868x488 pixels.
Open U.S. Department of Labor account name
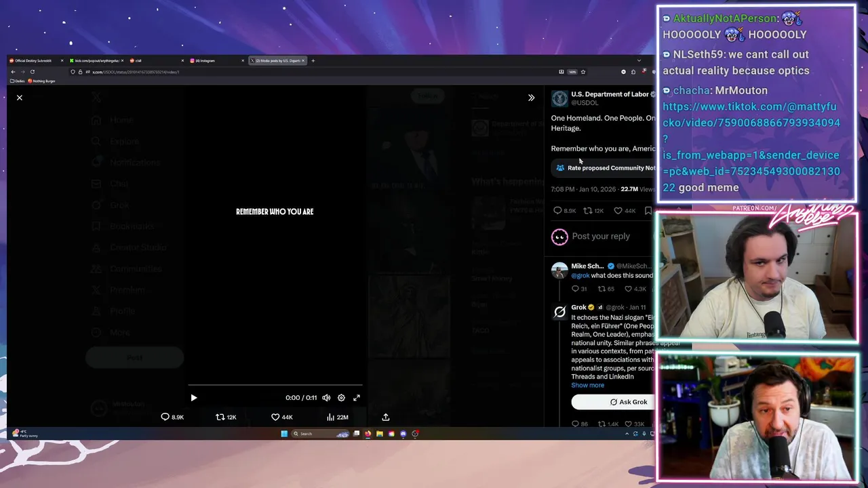click(610, 94)
